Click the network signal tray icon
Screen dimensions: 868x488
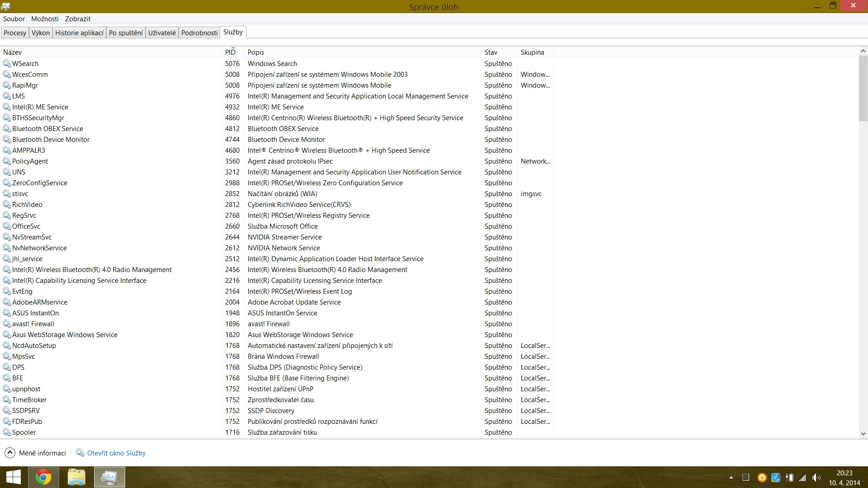[x=802, y=478]
